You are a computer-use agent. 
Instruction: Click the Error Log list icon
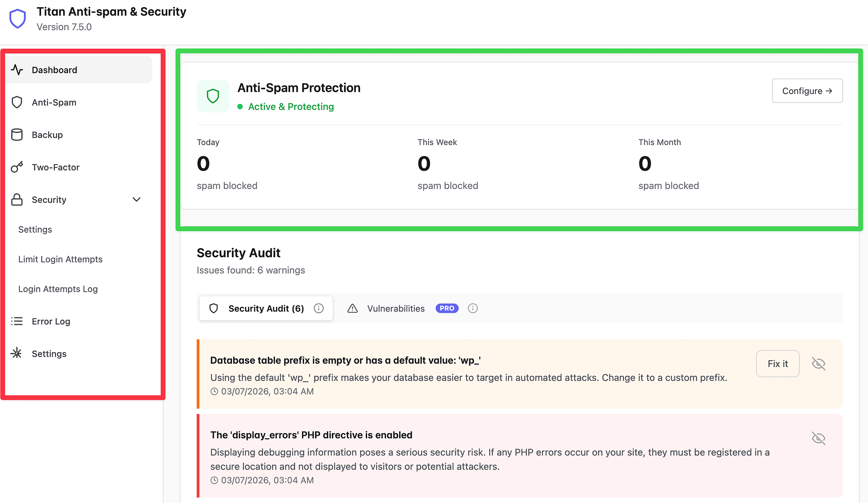[17, 321]
